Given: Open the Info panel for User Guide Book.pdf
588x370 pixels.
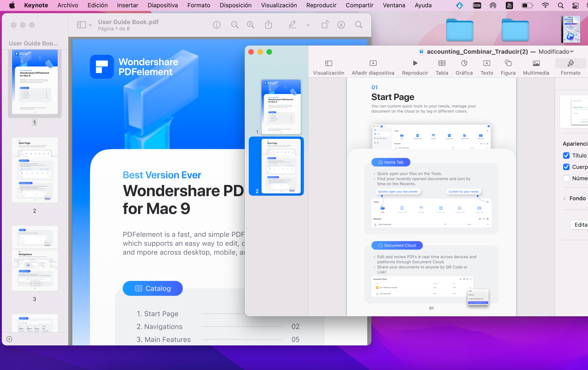Looking at the screenshot, I should [x=216, y=25].
